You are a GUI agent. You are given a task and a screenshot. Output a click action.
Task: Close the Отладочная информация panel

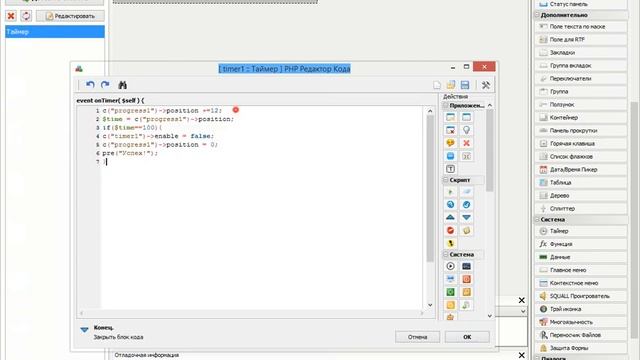522,355
